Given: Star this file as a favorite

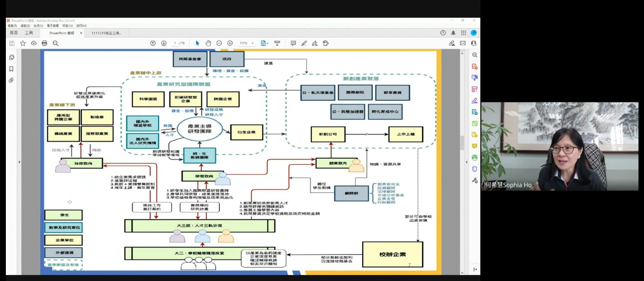Looking at the screenshot, I should click(23, 43).
